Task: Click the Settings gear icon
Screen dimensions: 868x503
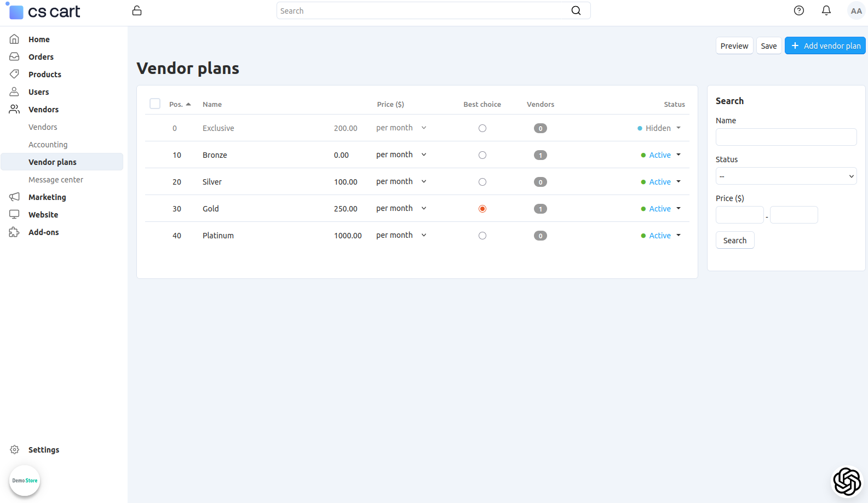Action: 15,450
